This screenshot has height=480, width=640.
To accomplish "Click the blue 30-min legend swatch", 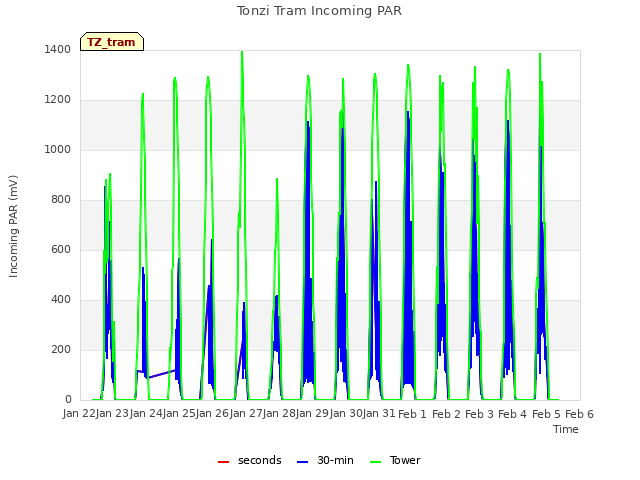I will [302, 462].
